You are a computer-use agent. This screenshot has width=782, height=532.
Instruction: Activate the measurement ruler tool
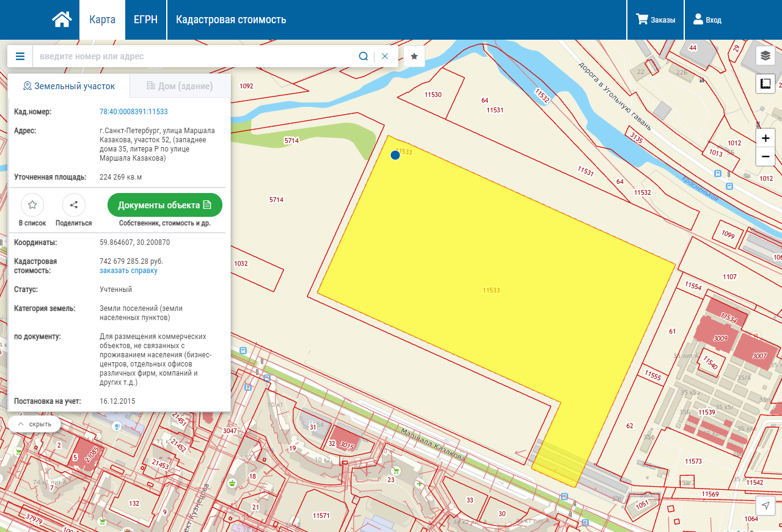(x=766, y=83)
